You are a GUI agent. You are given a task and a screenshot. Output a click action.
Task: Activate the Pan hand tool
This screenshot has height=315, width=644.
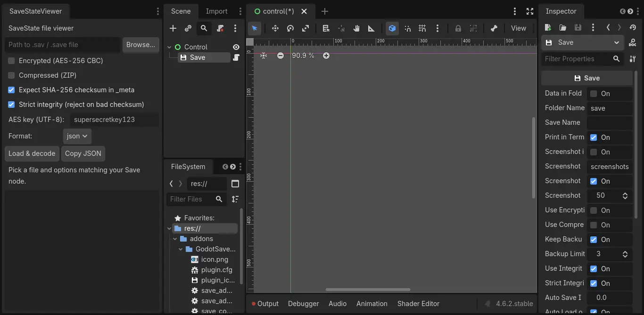pyautogui.click(x=356, y=28)
